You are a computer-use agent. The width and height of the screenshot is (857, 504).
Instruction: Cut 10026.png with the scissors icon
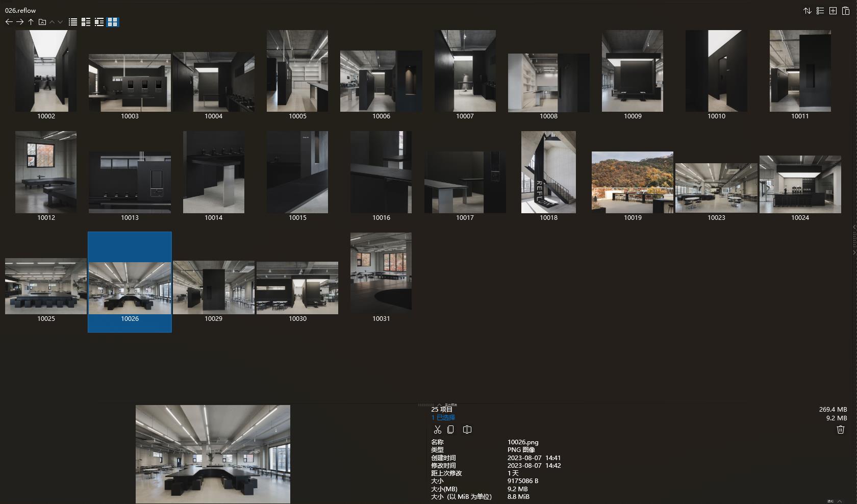pyautogui.click(x=437, y=430)
